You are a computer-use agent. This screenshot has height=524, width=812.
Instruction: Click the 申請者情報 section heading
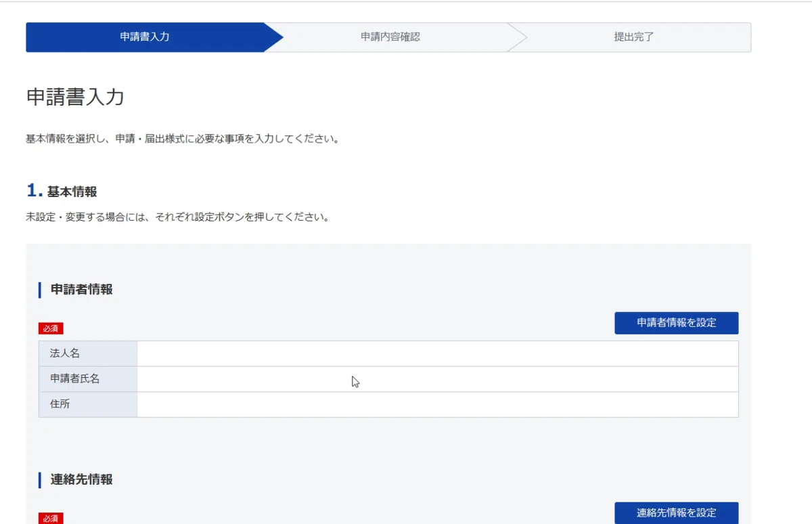82,290
